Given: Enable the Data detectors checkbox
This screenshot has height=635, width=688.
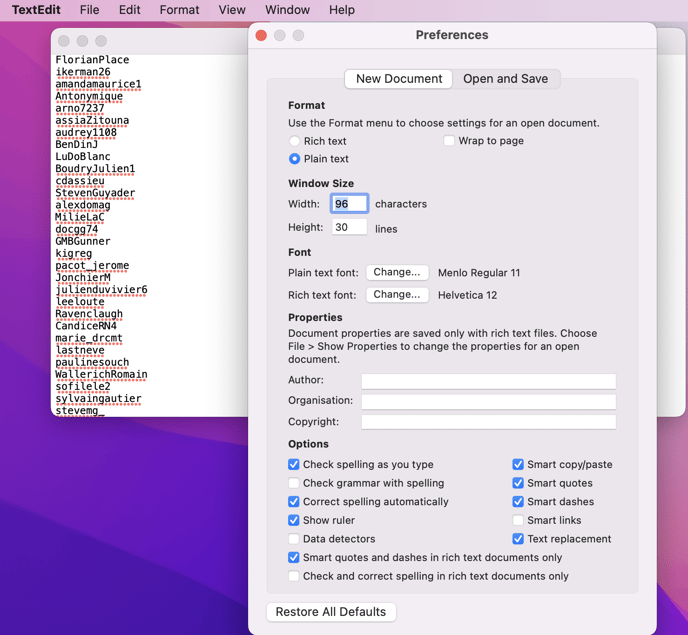Looking at the screenshot, I should 294,539.
